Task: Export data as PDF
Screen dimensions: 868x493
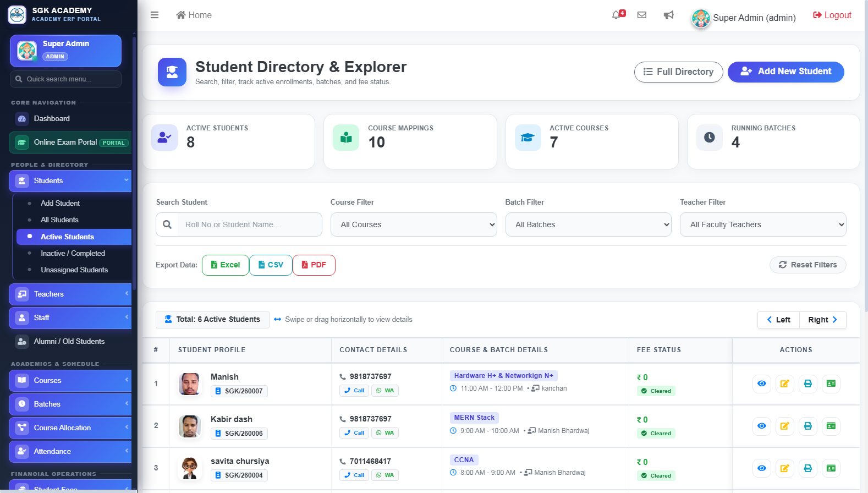Action: pyautogui.click(x=314, y=265)
